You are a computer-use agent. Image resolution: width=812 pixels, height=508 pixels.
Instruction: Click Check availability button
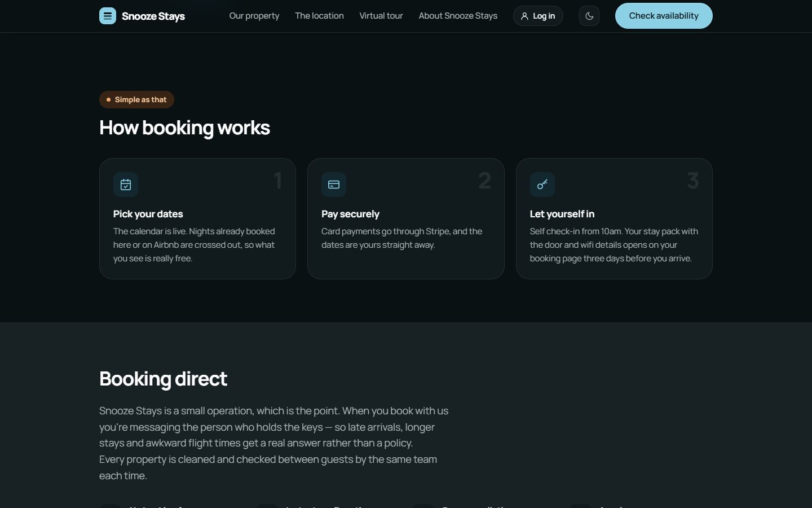click(664, 16)
